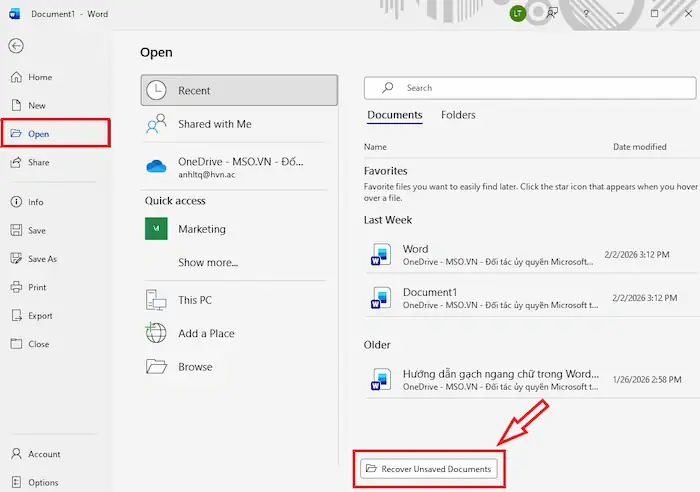Viewport: 700px width, 492px height.
Task: Click the Show more... link
Action: (x=208, y=263)
